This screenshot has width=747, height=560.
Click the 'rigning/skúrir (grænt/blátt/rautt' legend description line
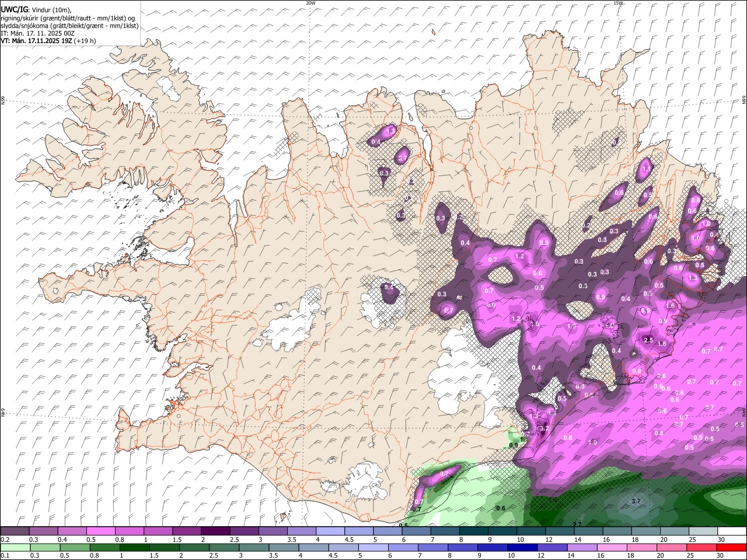coord(67,18)
